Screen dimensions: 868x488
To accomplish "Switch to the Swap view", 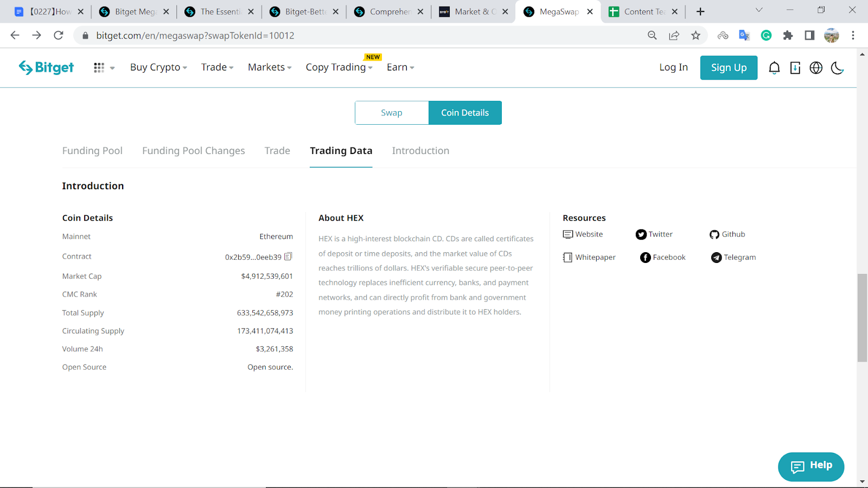I will click(x=392, y=113).
